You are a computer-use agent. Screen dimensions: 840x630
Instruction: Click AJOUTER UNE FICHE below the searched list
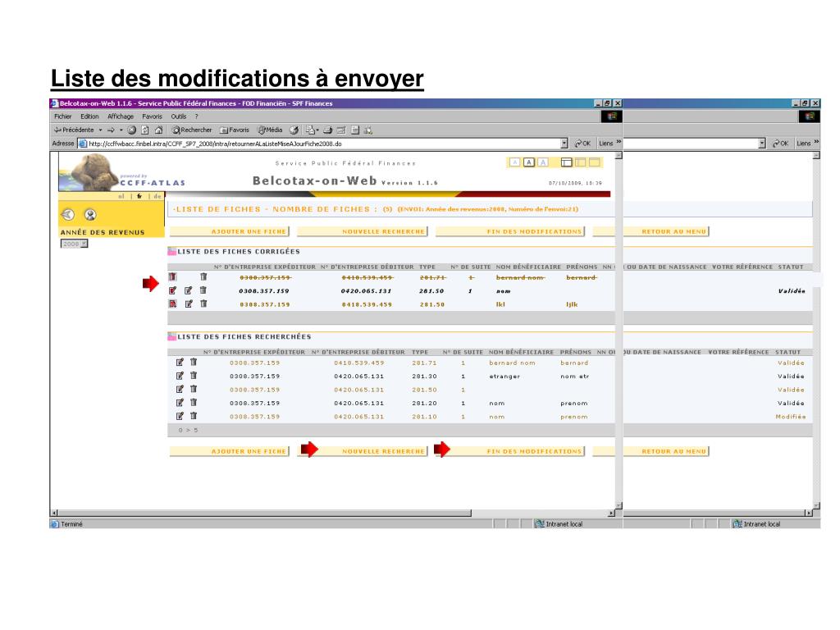pos(230,451)
